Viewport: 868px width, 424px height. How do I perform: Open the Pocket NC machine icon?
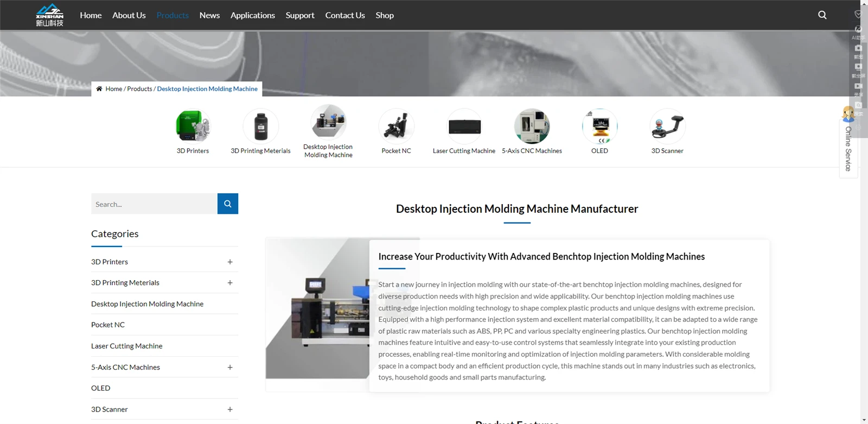click(396, 125)
